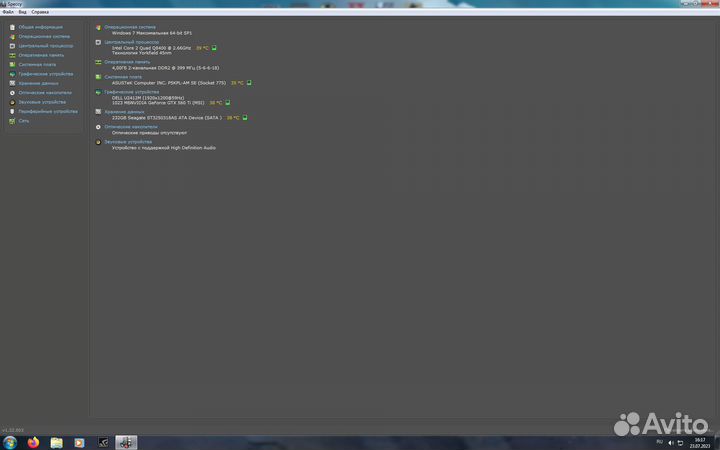
Task: Open the Звуковые устройства heading link in summary
Action: (128, 142)
